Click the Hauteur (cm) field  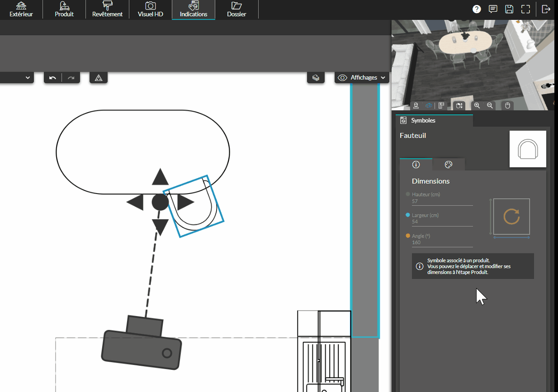[x=442, y=201]
